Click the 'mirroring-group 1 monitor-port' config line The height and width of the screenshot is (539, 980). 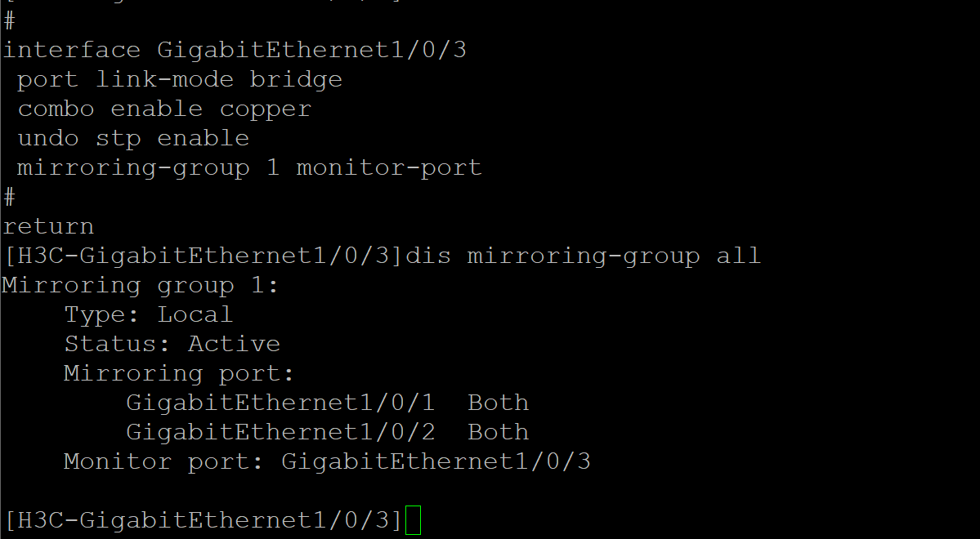[x=249, y=168]
